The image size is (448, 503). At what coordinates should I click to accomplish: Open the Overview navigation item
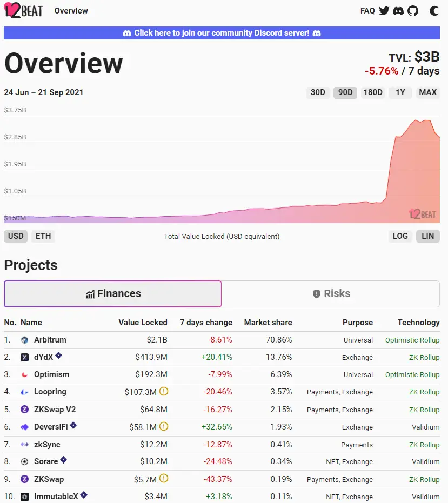pos(71,11)
